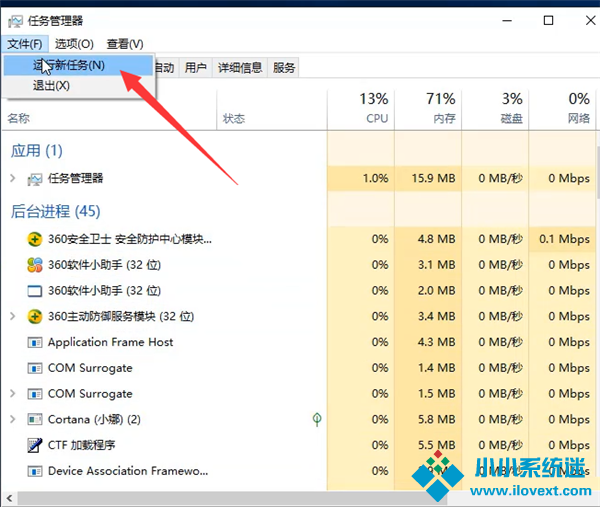The height and width of the screenshot is (507, 600).
Task: Click the 360主动防御服务模块 icon
Action: [34, 316]
